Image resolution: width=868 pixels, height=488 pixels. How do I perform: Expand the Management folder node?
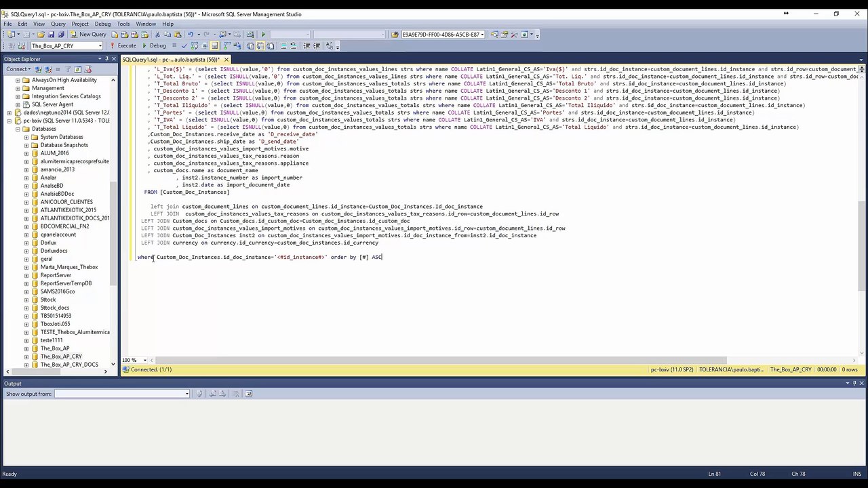pos(18,88)
